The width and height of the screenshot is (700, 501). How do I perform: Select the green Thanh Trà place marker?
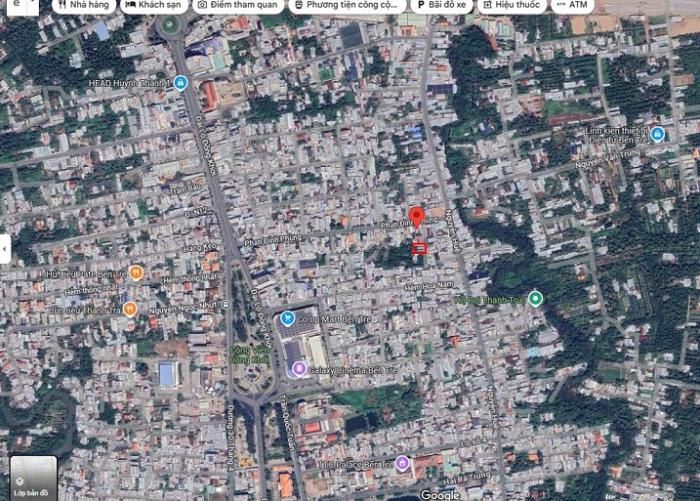coord(536,298)
